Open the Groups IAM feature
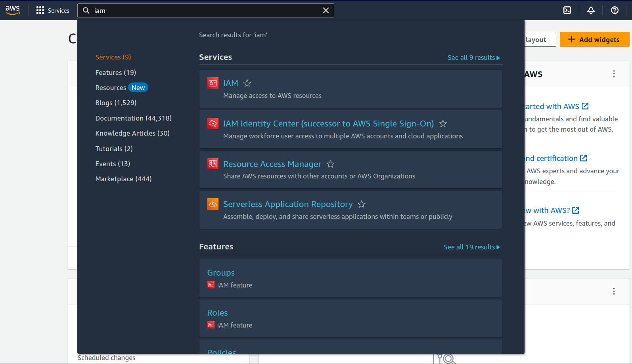Image resolution: width=632 pixels, height=364 pixels. (221, 273)
